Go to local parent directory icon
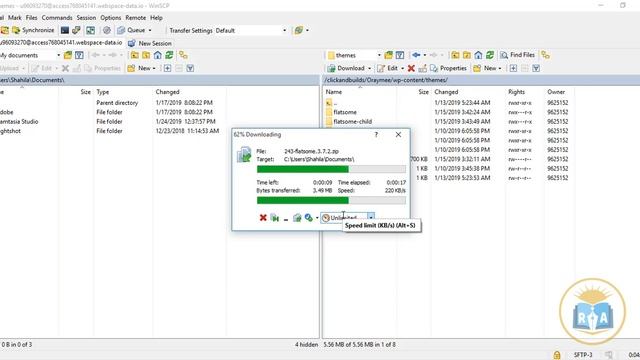This screenshot has width=640, height=360. [x=135, y=55]
